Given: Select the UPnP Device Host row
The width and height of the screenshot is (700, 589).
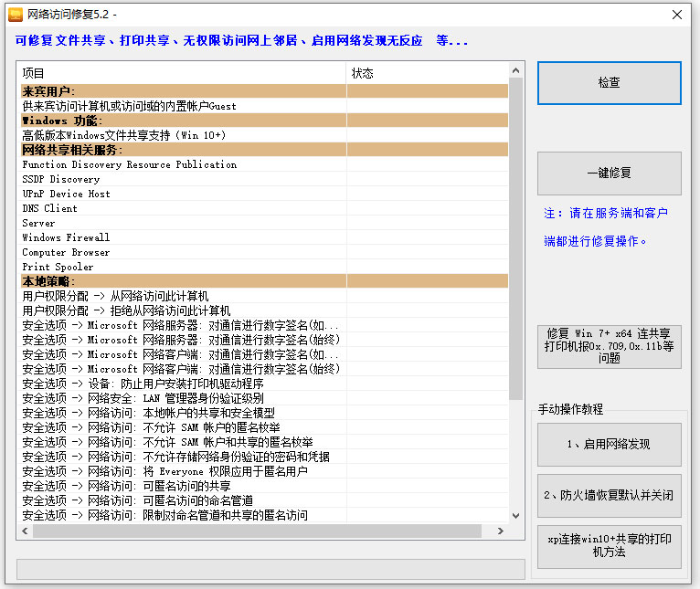Looking at the screenshot, I should click(x=264, y=194).
